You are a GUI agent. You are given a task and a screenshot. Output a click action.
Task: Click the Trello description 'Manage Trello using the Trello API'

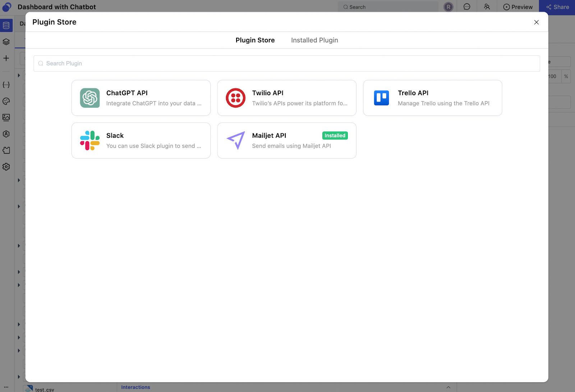443,103
